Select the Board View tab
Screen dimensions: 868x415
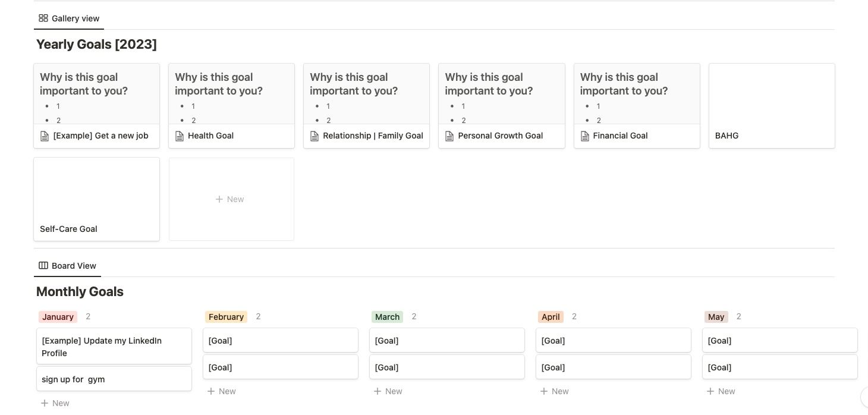pyautogui.click(x=67, y=266)
